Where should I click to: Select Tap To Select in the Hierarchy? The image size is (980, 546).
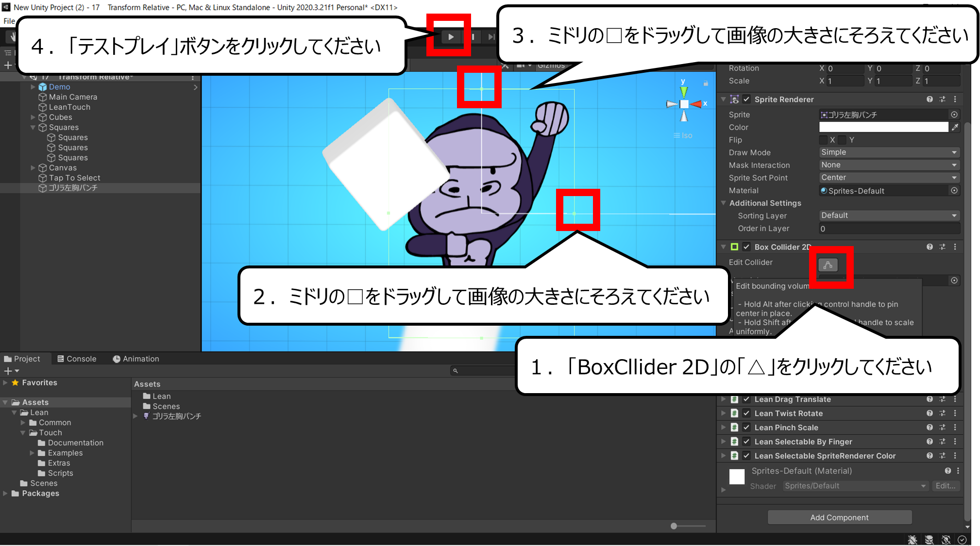click(x=74, y=178)
